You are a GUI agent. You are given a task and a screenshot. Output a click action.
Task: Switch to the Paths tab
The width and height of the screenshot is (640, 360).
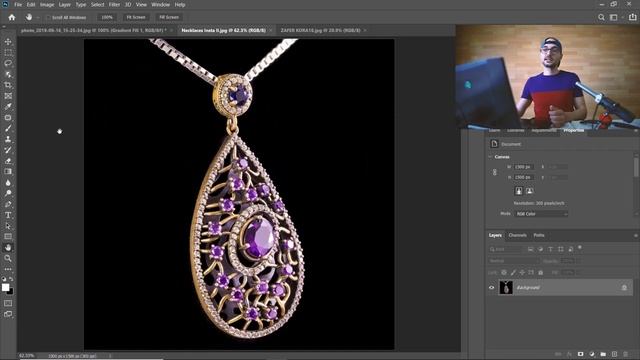(539, 235)
